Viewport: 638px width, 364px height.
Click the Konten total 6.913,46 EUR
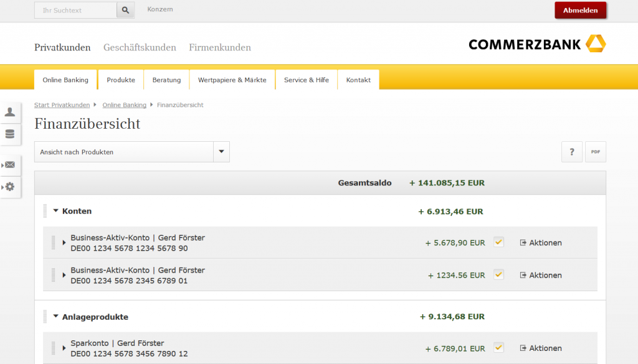click(x=451, y=212)
